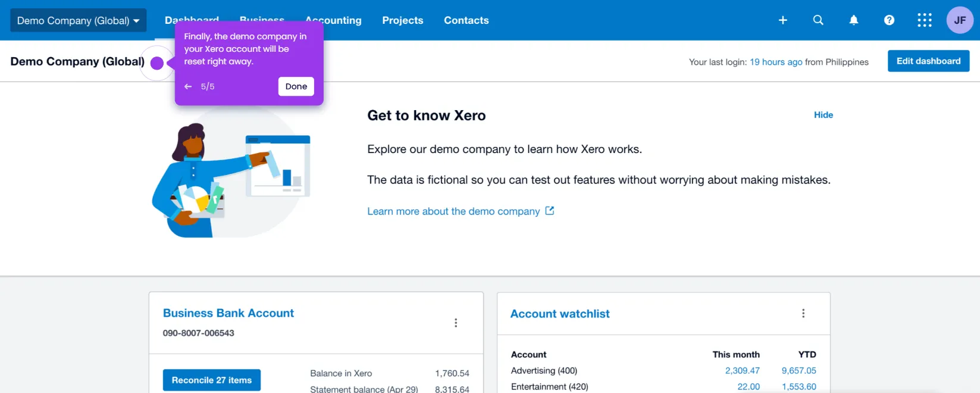
Task: Open Entertainment this month value 22.00
Action: (x=749, y=386)
